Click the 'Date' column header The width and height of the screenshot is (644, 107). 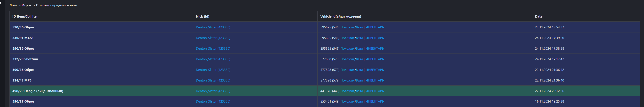tap(538, 16)
